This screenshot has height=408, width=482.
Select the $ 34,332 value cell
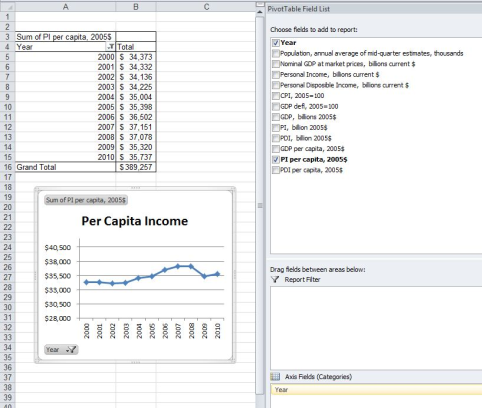pyautogui.click(x=136, y=67)
